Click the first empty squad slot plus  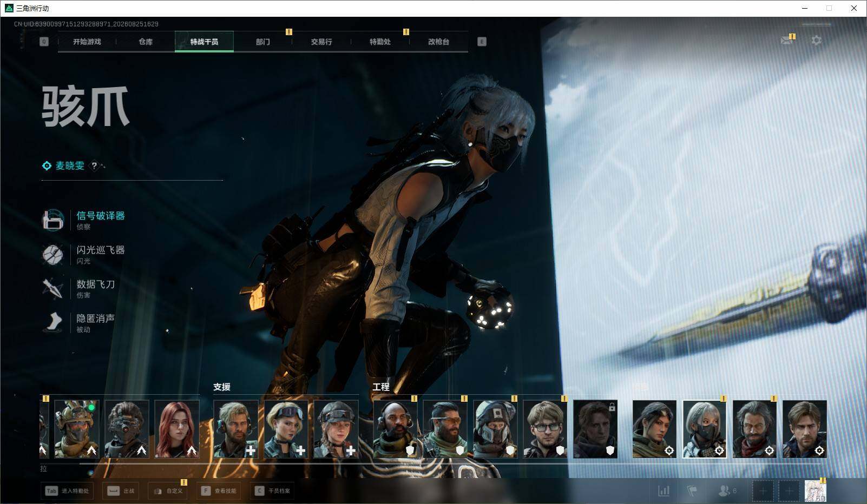[763, 491]
